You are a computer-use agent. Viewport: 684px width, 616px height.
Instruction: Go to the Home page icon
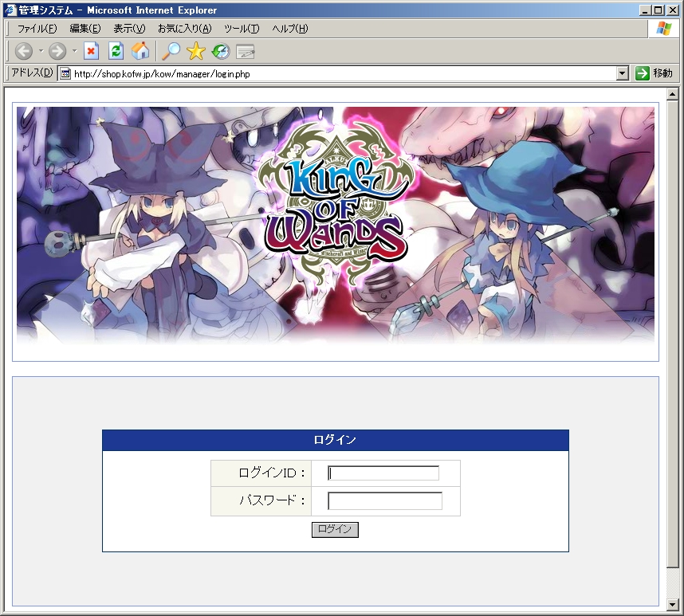(x=140, y=51)
